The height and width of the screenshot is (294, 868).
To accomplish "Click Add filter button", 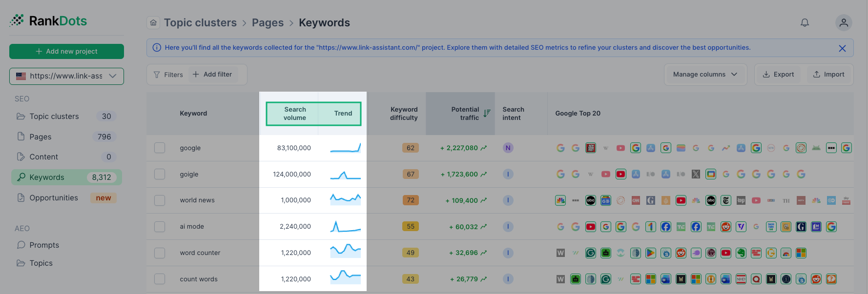I will [x=212, y=74].
